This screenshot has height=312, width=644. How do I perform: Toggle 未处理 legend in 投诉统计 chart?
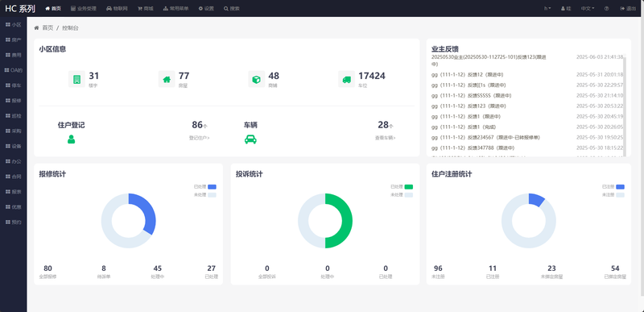point(401,195)
